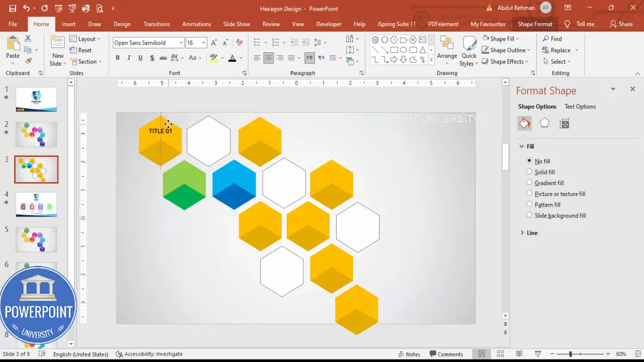Save the presentation from the quick access toolbar
Image resolution: width=644 pixels, height=362 pixels.
[13, 9]
